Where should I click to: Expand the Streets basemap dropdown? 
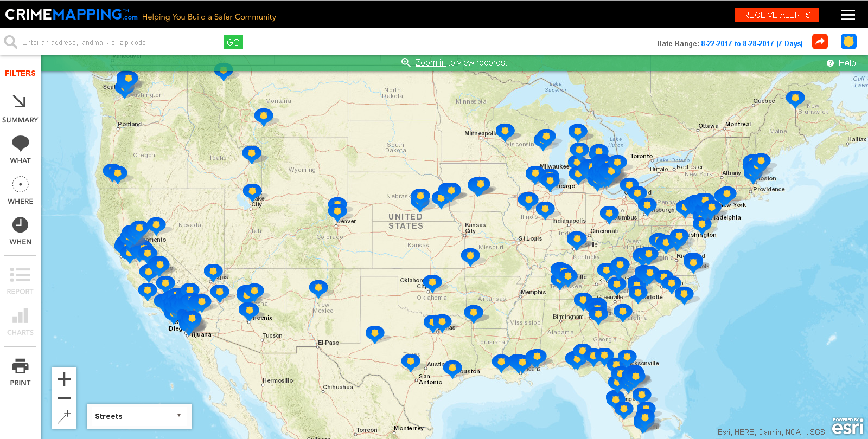click(139, 416)
